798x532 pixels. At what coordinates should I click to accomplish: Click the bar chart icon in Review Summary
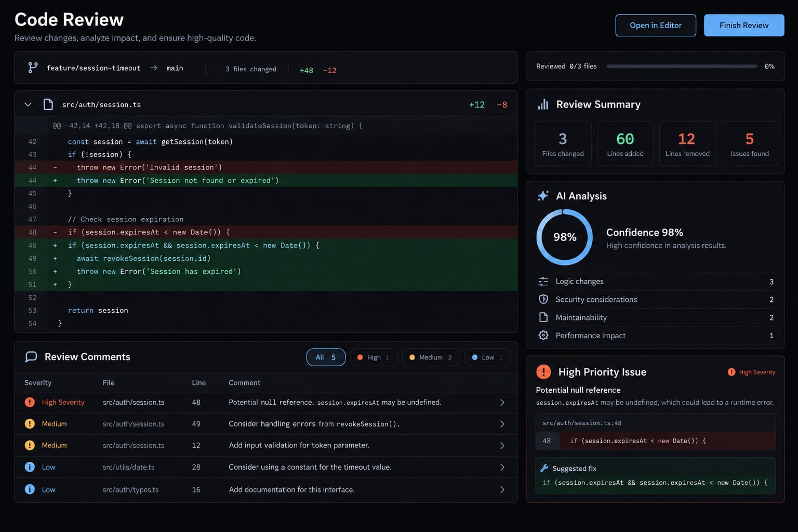543,104
